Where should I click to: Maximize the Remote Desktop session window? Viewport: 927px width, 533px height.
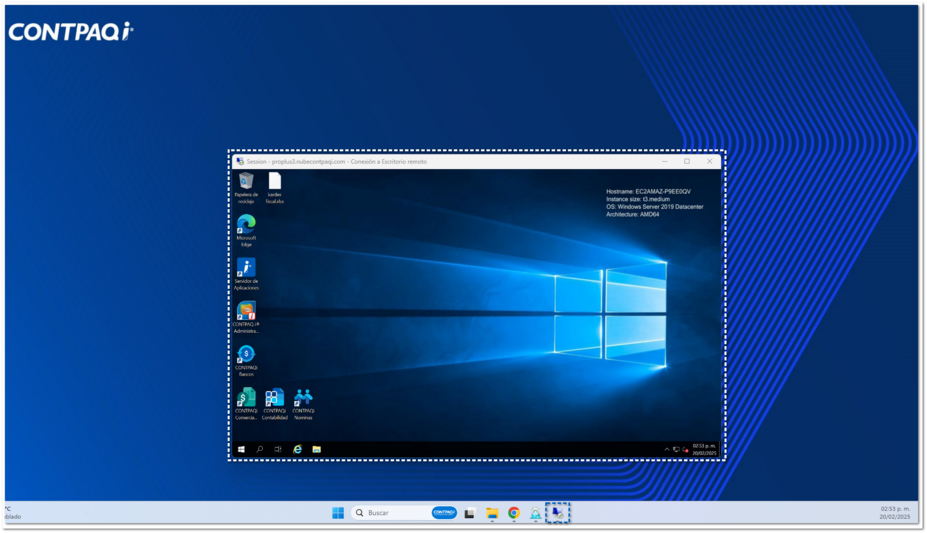click(x=687, y=161)
